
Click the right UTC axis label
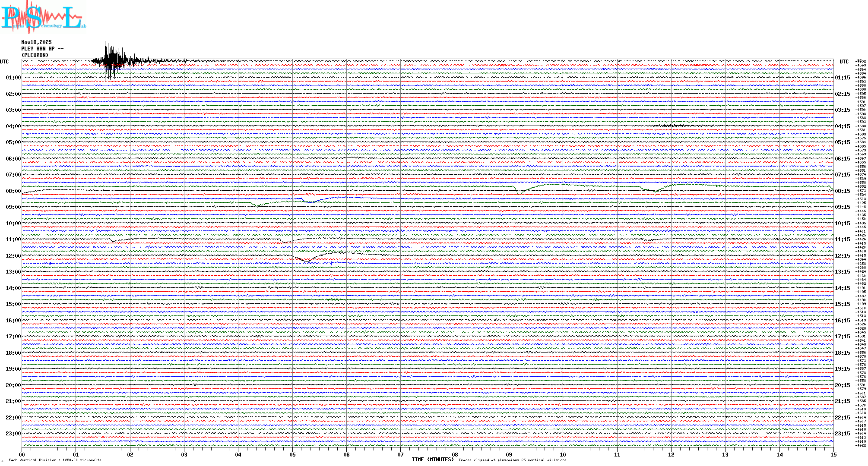click(844, 62)
